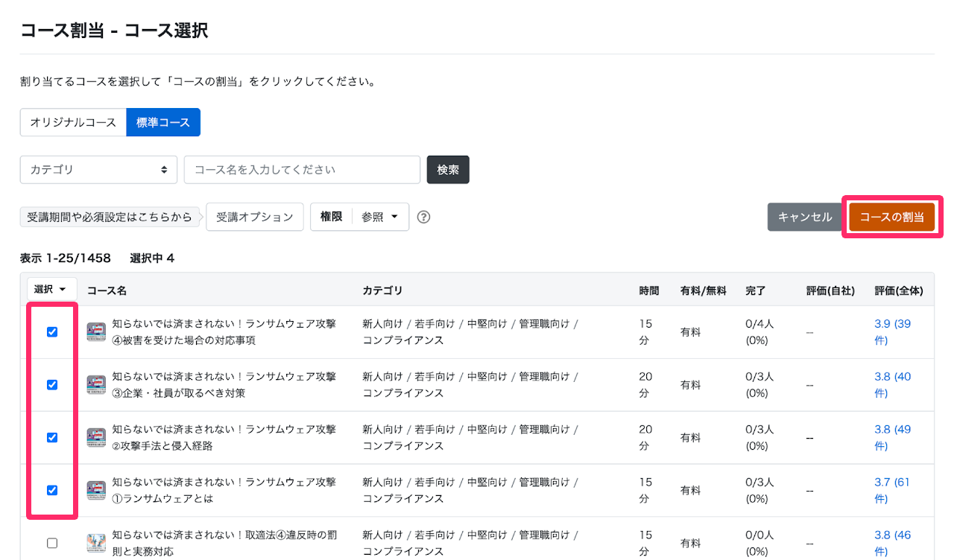Uncheck ③企業・社員が取るべき対策 course checkbox
Image resolution: width=960 pixels, height=560 pixels.
point(52,385)
